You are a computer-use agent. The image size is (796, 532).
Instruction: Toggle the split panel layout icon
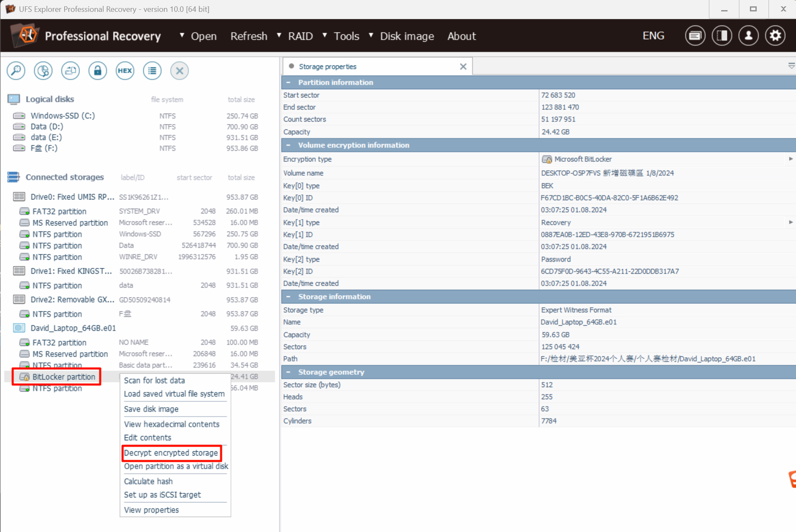coord(722,36)
